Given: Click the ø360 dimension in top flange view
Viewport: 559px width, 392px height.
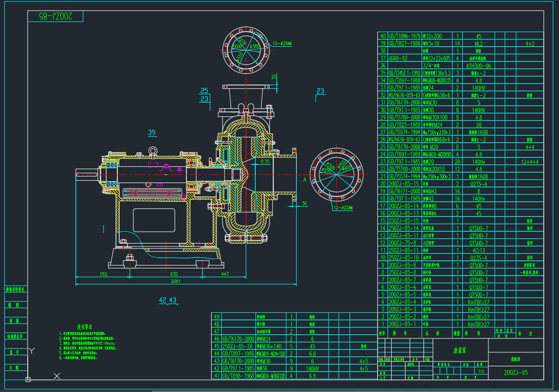Looking at the screenshot, I should 254,47.
